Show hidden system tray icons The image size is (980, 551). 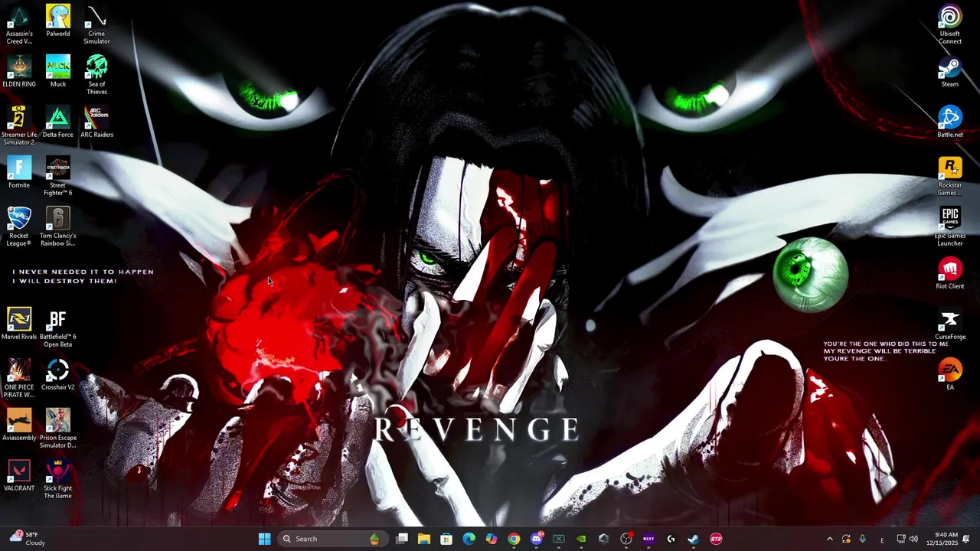(x=830, y=539)
